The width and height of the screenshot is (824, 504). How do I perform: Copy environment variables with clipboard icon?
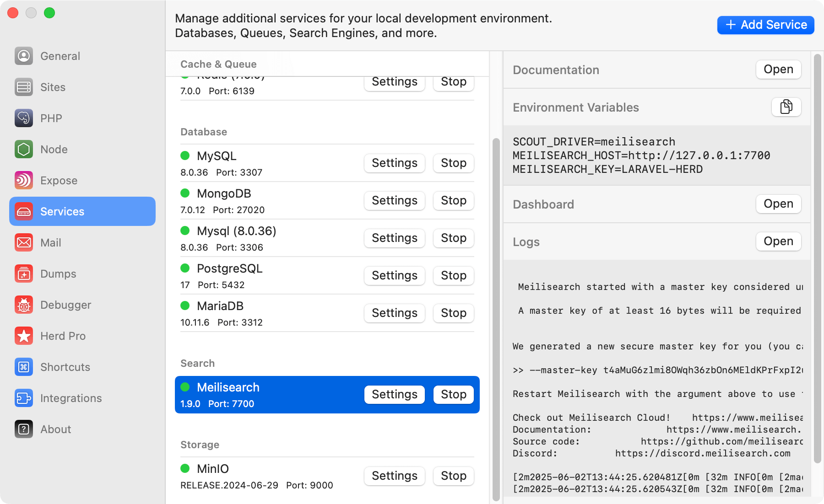pos(786,107)
